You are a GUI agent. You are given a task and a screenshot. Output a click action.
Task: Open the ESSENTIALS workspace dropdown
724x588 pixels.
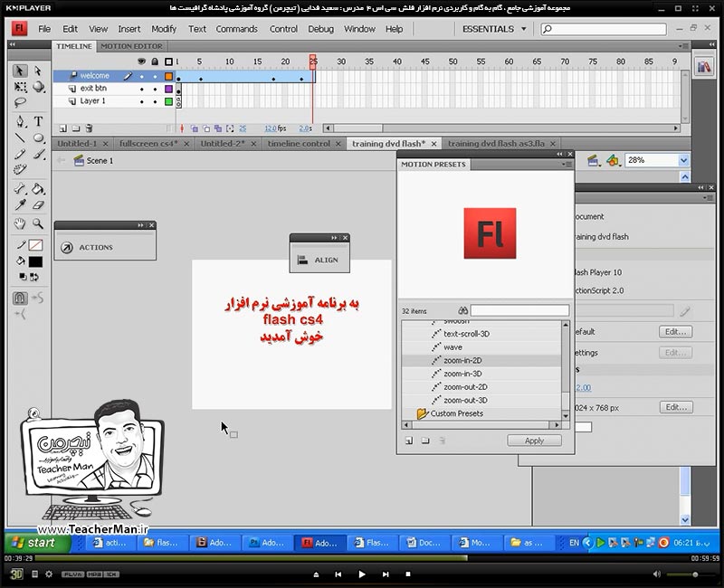[x=494, y=29]
